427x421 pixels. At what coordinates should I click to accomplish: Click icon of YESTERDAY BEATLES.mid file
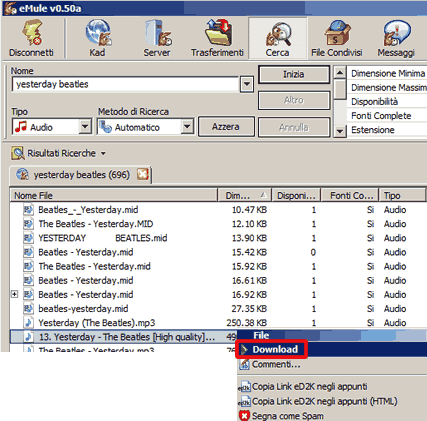[28, 238]
